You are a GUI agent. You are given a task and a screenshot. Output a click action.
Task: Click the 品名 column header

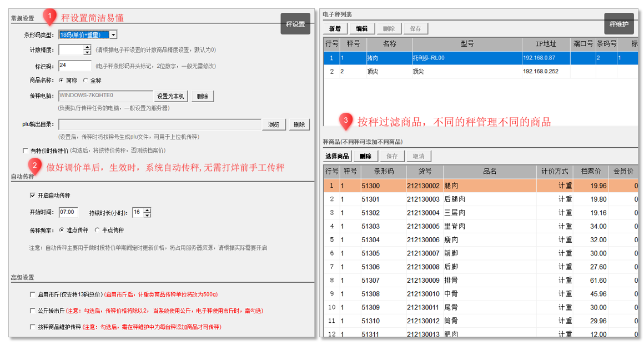(490, 171)
